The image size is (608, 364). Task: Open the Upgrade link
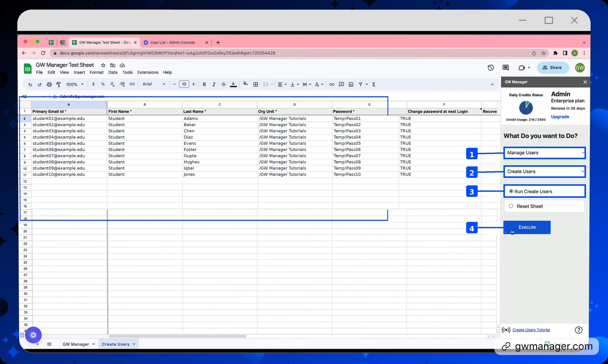560,117
